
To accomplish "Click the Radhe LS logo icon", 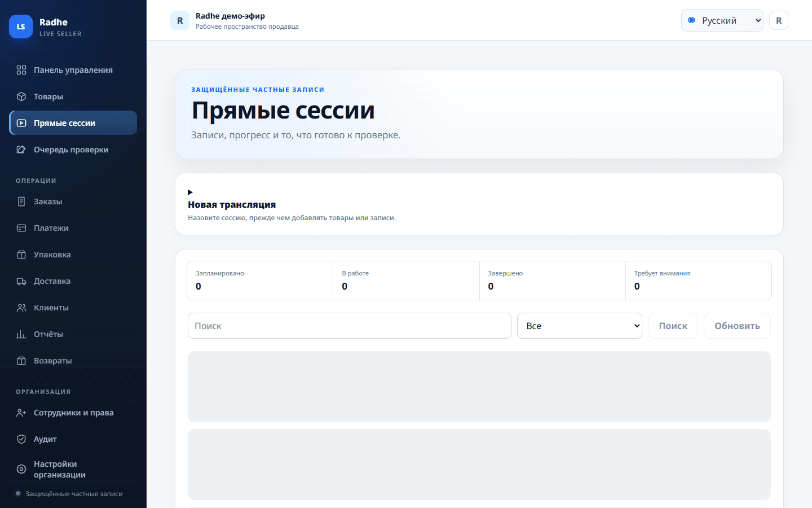I will point(21,27).
